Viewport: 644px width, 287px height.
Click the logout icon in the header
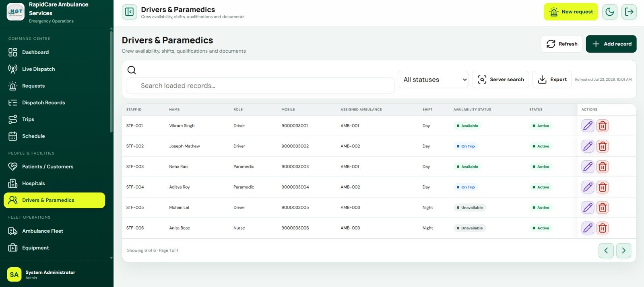click(x=629, y=12)
